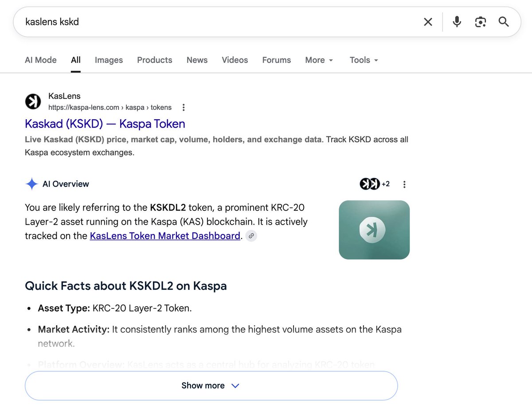Click the KasLens site name above URL

[x=64, y=96]
